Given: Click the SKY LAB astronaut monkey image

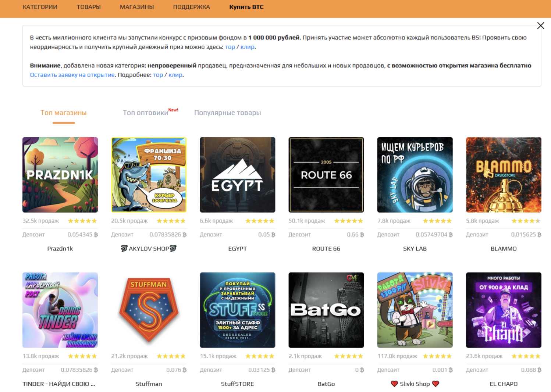Looking at the screenshot, I should pyautogui.click(x=415, y=175).
